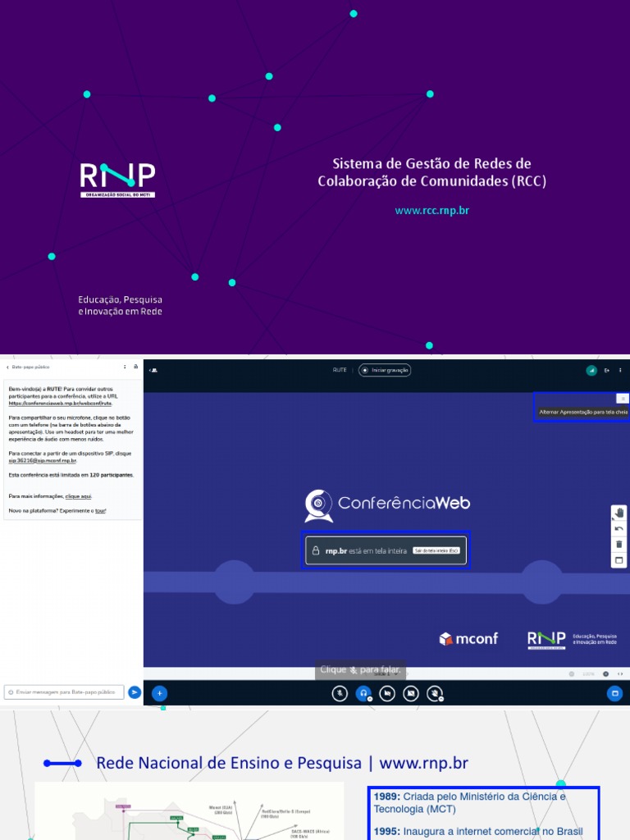630x840 pixels.
Task: Open www.rnp.br in the Rede Nacional heading
Action: click(x=424, y=763)
